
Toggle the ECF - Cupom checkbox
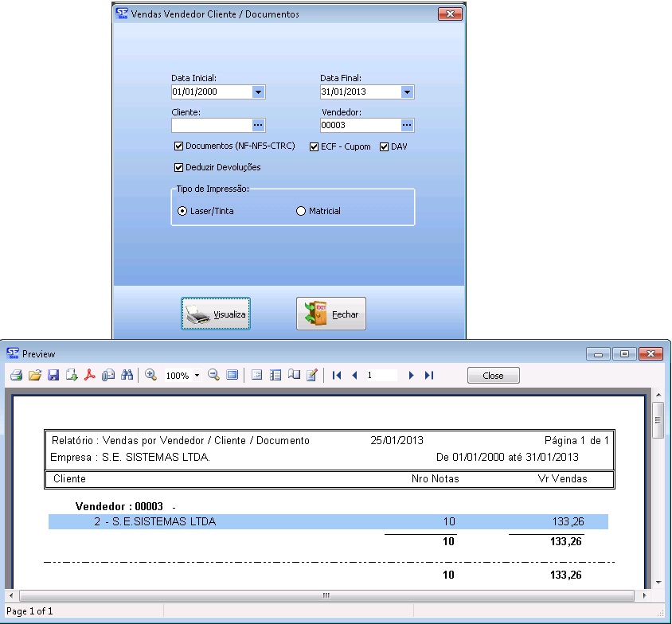(314, 146)
